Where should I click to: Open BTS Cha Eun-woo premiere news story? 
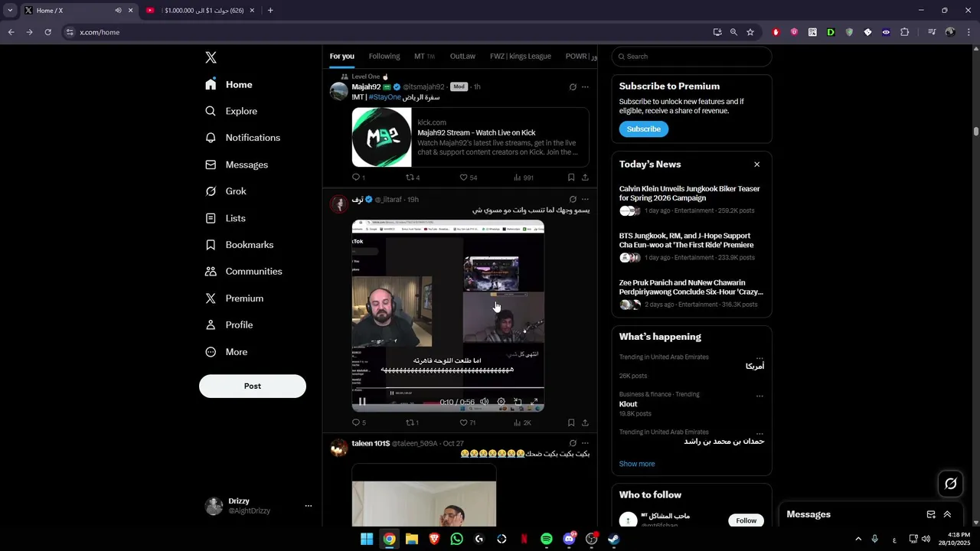691,246
